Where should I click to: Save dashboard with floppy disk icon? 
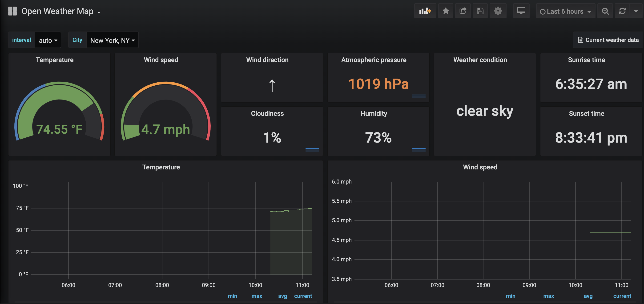point(480,11)
